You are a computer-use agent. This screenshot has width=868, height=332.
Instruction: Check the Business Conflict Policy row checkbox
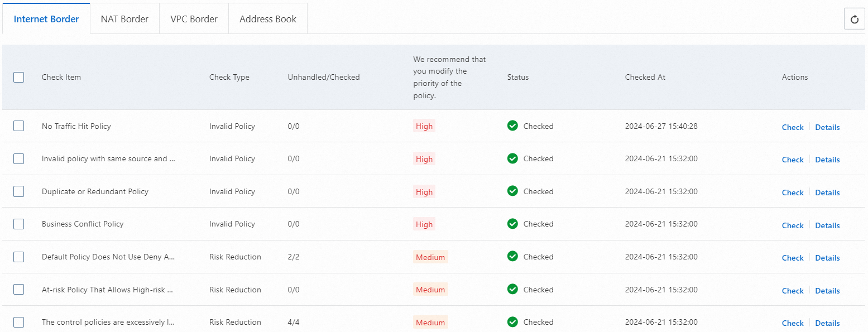(19, 224)
